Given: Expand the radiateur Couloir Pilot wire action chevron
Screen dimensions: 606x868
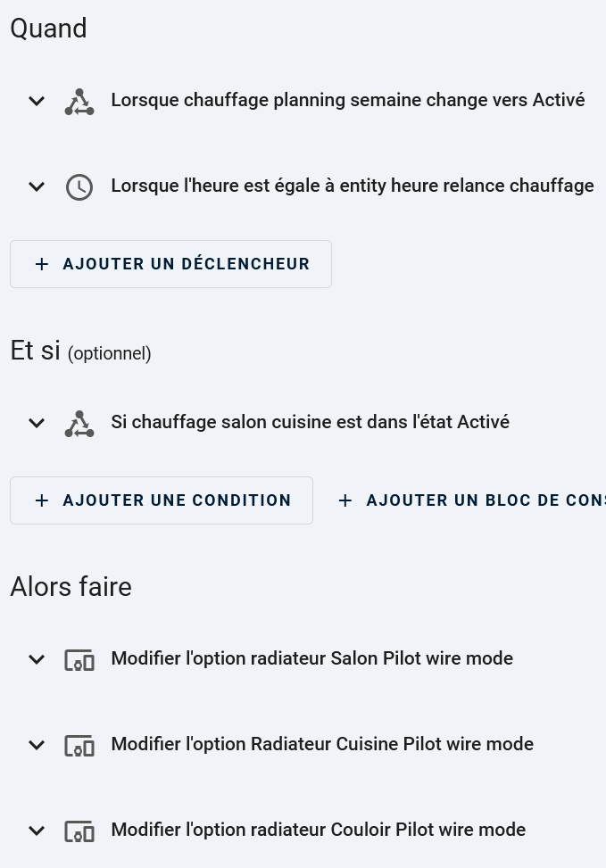Looking at the screenshot, I should [37, 831].
